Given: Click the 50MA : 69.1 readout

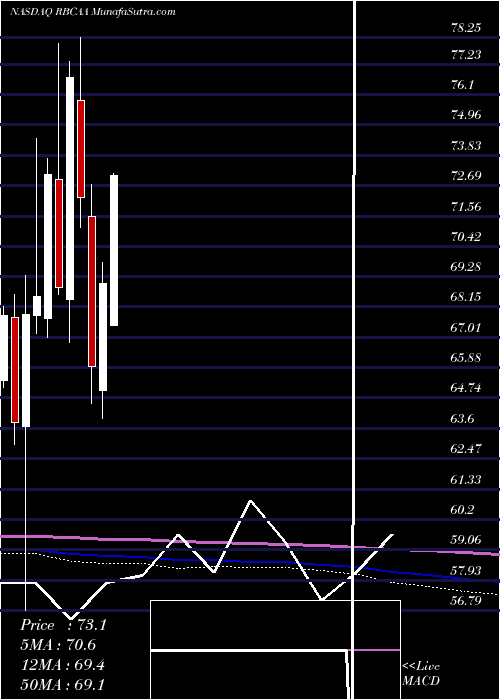Looking at the screenshot, I should tap(62, 684).
